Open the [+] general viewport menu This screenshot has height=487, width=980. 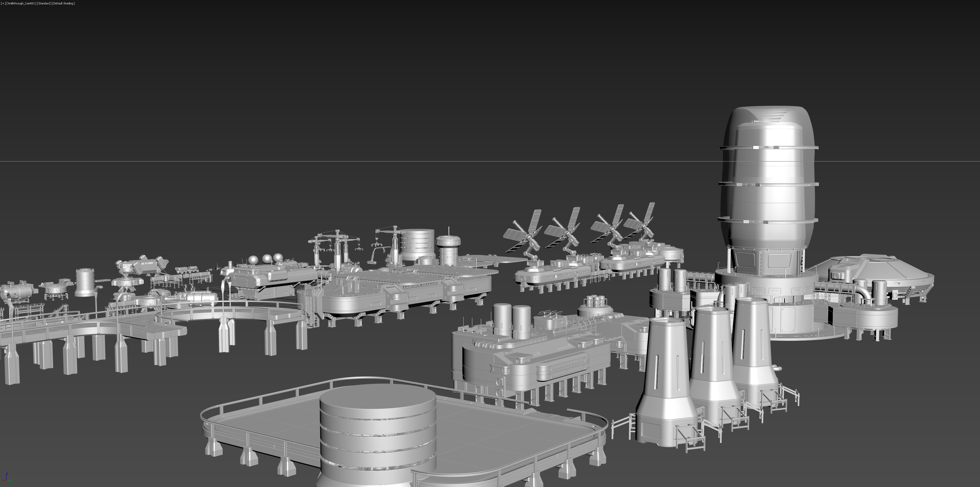[x=3, y=3]
